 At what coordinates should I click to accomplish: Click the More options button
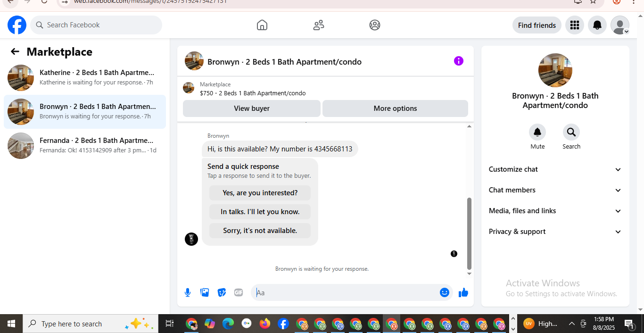[x=395, y=108]
